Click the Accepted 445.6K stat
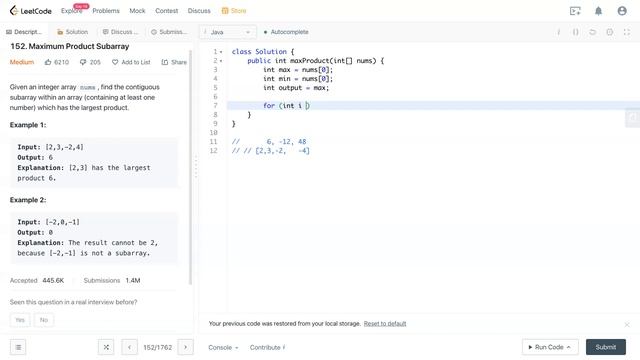The height and width of the screenshot is (360, 640). (x=37, y=280)
